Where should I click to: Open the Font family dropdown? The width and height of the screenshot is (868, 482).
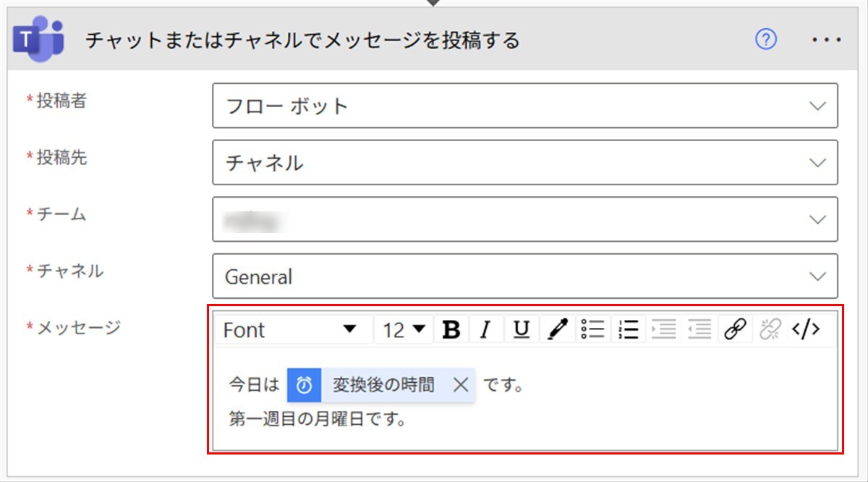click(291, 330)
